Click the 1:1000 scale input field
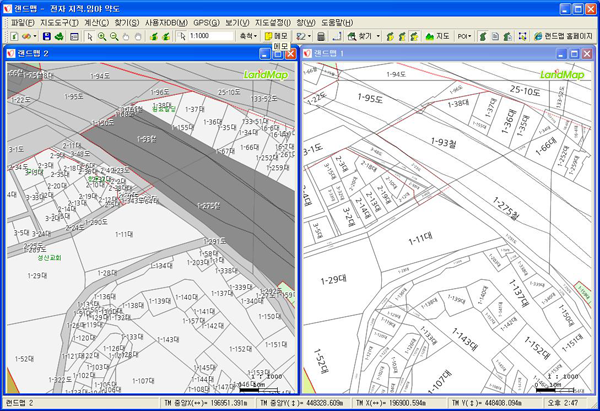 pyautogui.click(x=210, y=36)
